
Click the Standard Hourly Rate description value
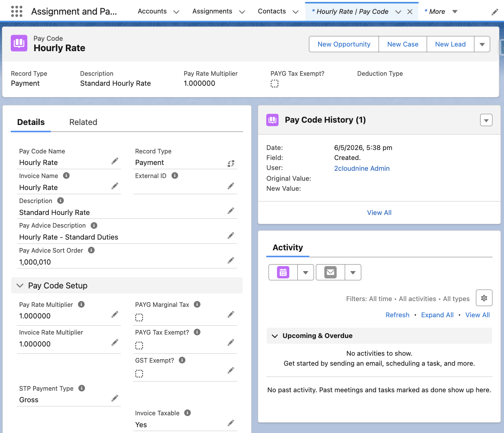(x=54, y=213)
